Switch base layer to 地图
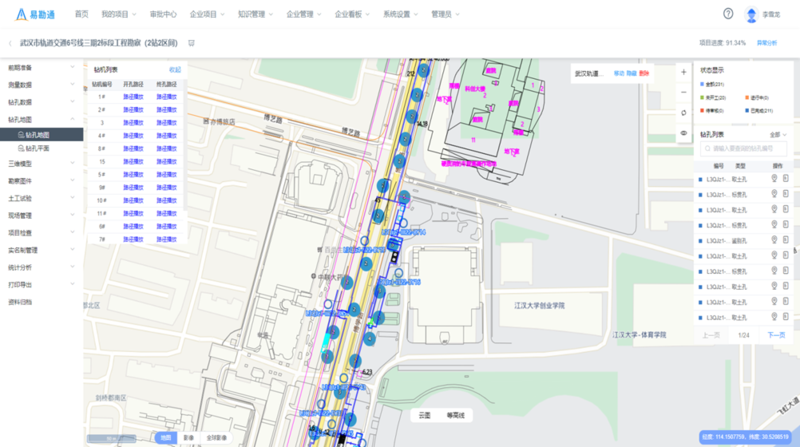 pos(166,437)
